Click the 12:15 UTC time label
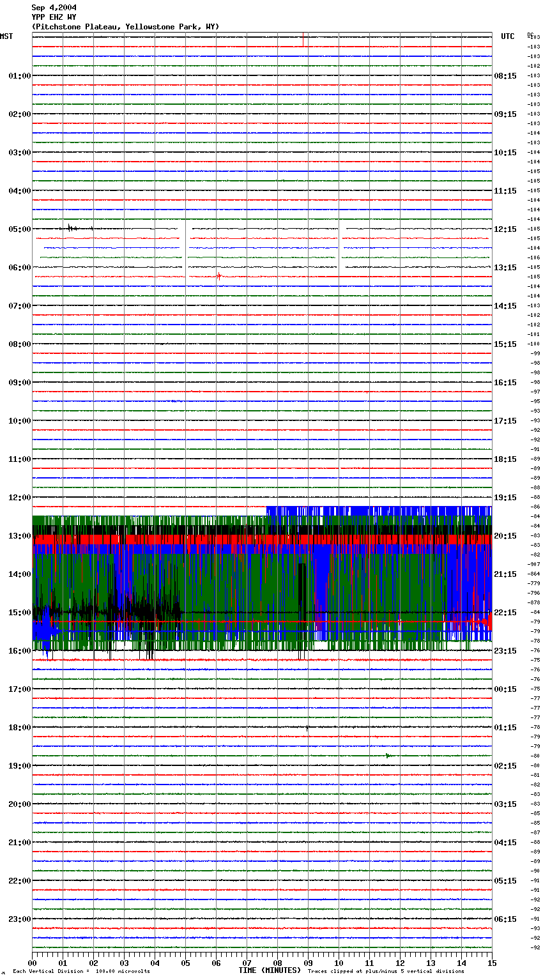Image resolution: width=543 pixels, height=980 pixels. [x=505, y=229]
